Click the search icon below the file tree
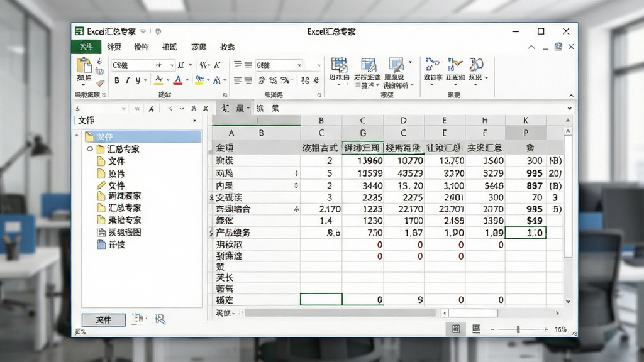 [x=160, y=319]
